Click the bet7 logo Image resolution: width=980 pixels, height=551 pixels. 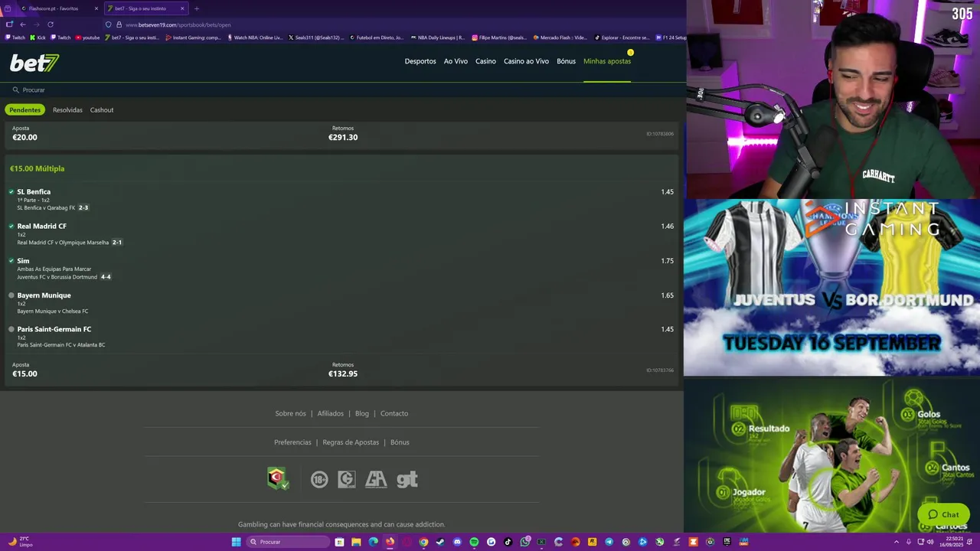tap(34, 63)
